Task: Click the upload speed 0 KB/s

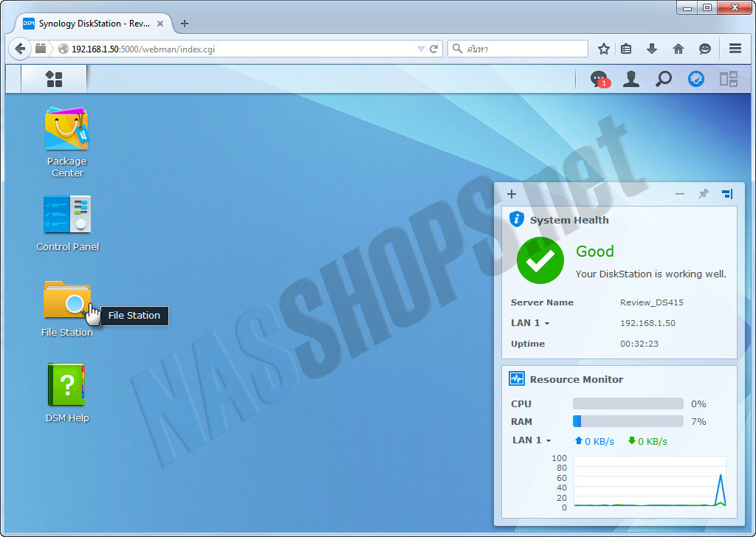Action: (594, 441)
